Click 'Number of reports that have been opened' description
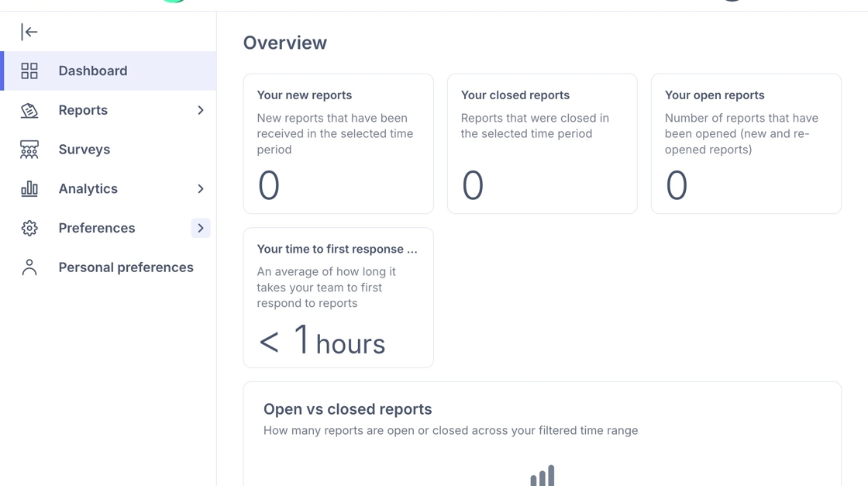The image size is (868, 486). coord(741,134)
